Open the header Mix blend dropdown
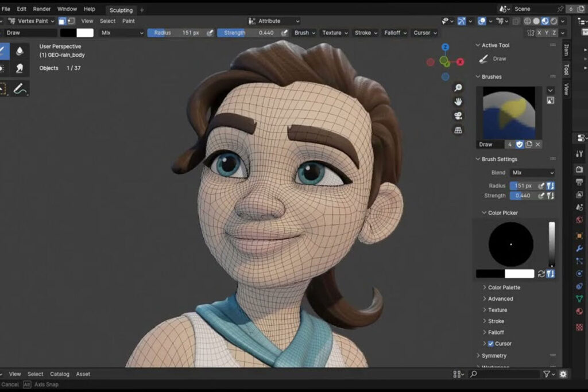 pos(122,33)
